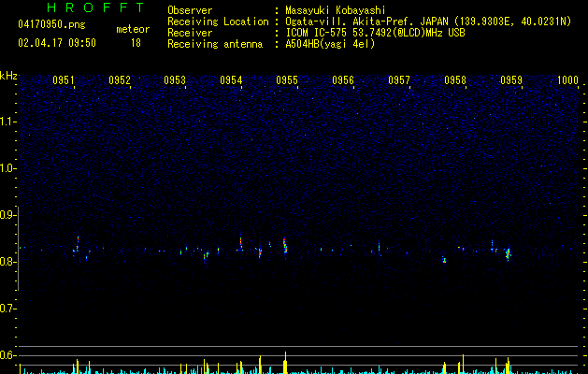
Task: Click the 0.8 kHz axis label
Action: (8, 262)
